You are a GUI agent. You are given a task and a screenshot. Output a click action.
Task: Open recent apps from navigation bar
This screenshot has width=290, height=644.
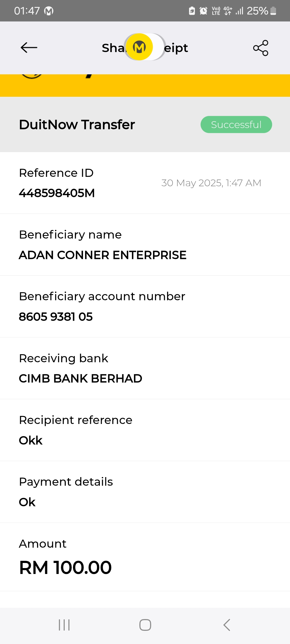click(x=64, y=625)
